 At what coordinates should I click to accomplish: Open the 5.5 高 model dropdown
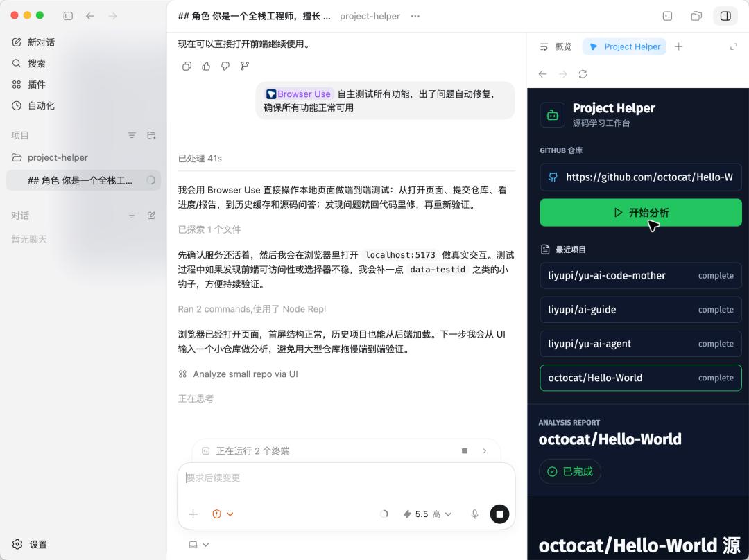pyautogui.click(x=427, y=514)
